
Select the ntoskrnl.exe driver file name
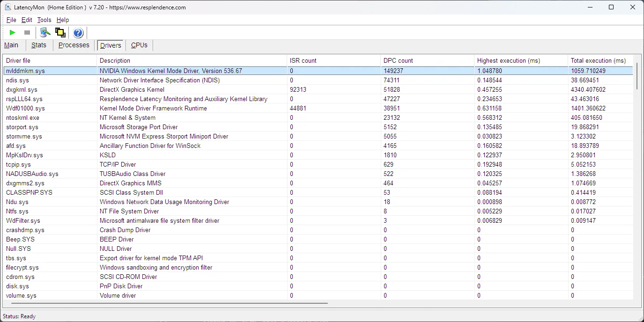coord(22,117)
